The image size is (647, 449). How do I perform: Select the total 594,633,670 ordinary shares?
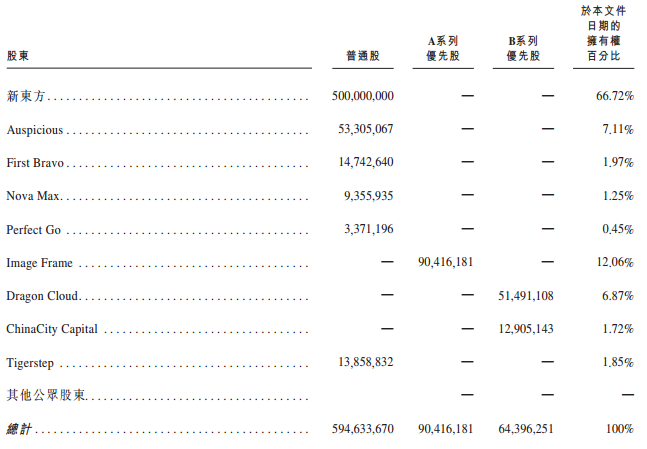tap(362, 429)
